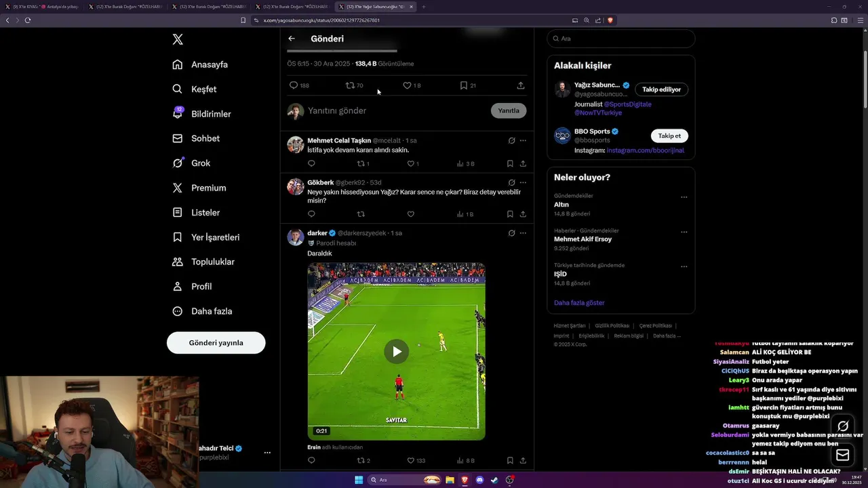Open Grok action on darker's reply
The width and height of the screenshot is (868, 488).
[511, 233]
